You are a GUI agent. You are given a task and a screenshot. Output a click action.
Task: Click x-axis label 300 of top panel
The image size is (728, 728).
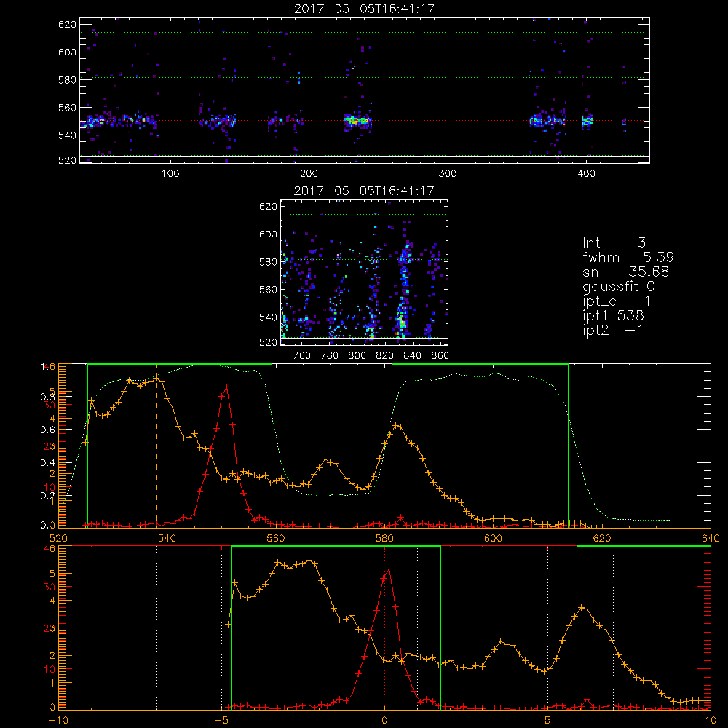tap(448, 174)
